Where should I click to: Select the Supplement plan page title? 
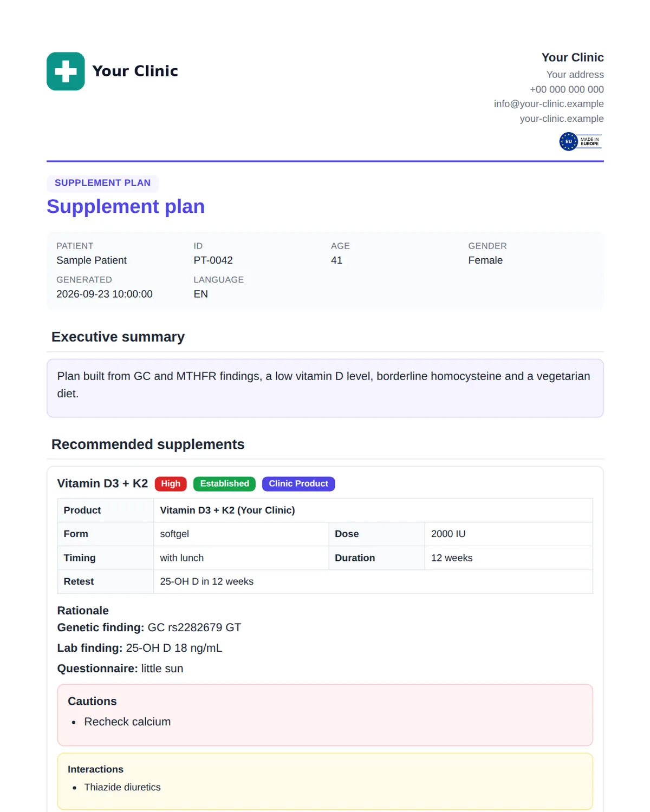coord(126,207)
